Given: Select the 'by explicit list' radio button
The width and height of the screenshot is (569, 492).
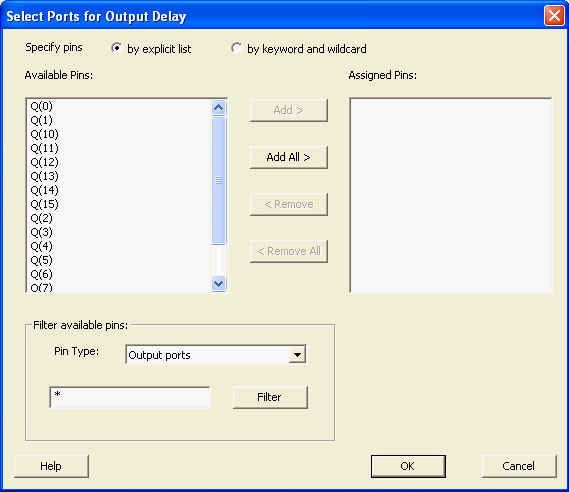Looking at the screenshot, I should [x=116, y=48].
